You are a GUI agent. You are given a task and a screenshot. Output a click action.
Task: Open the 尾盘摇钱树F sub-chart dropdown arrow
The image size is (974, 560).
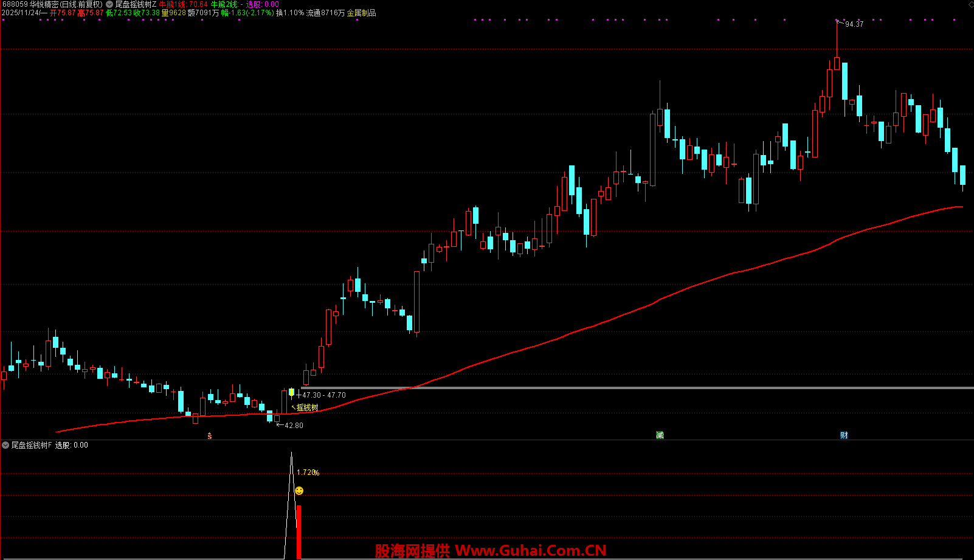pos(5,445)
